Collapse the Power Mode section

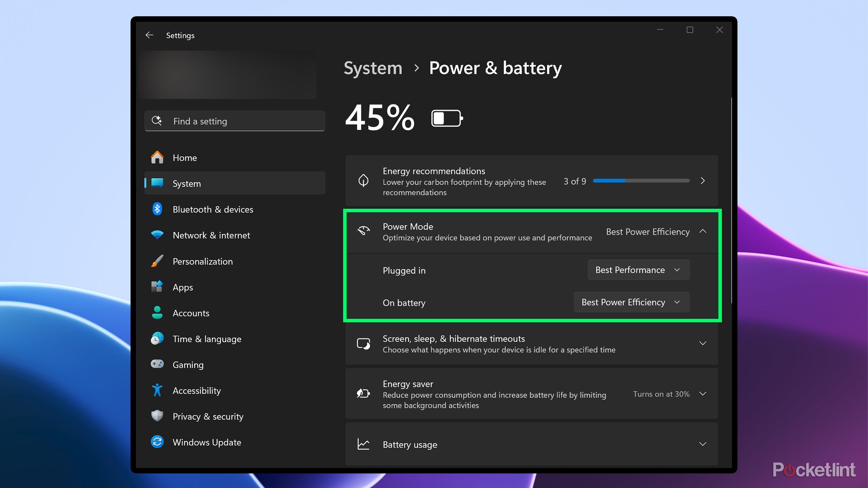click(703, 231)
